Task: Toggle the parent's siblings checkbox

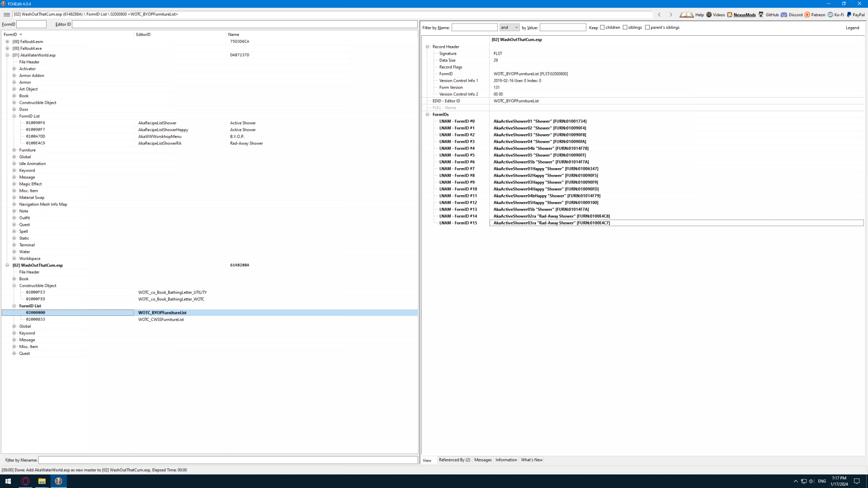Action: tap(647, 28)
